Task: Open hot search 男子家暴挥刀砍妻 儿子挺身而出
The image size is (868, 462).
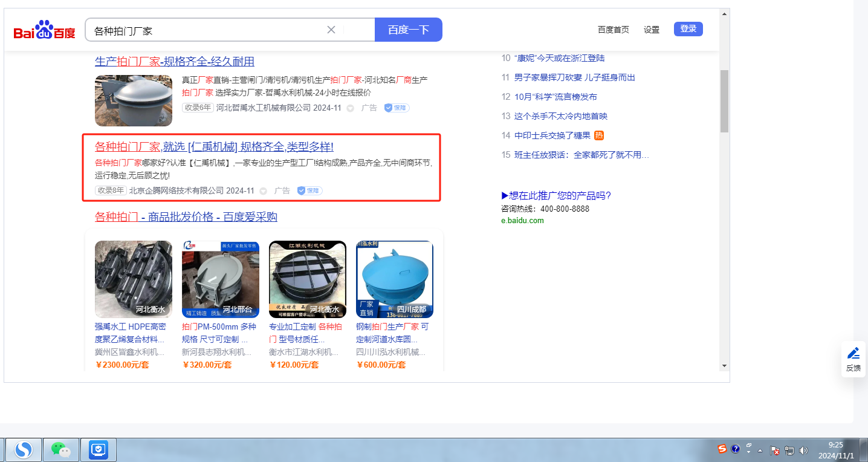Action: [575, 77]
